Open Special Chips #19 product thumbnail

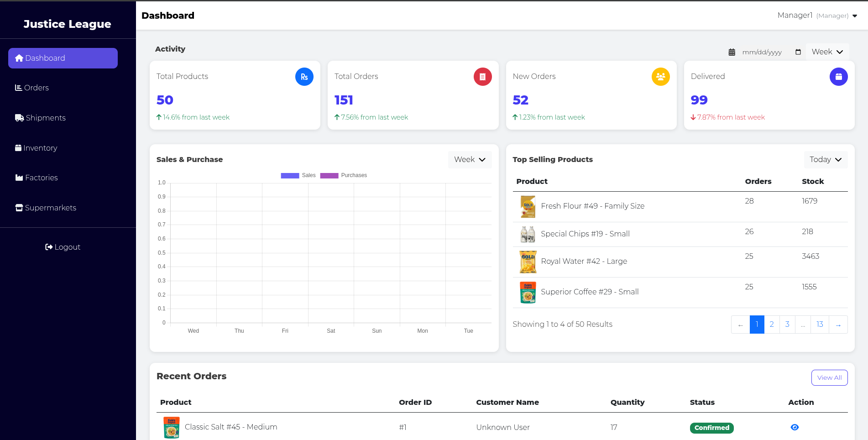[528, 234]
